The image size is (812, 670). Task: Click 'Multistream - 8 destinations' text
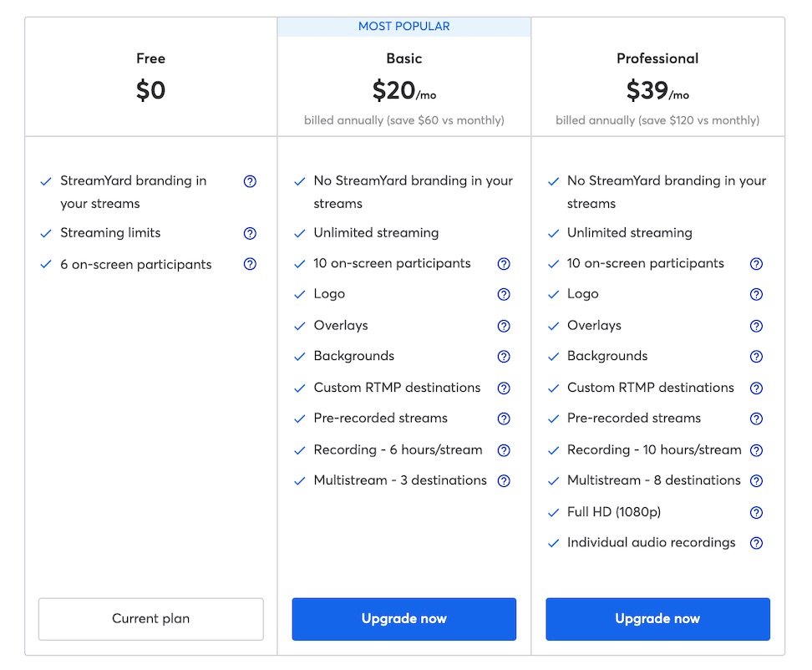point(653,480)
